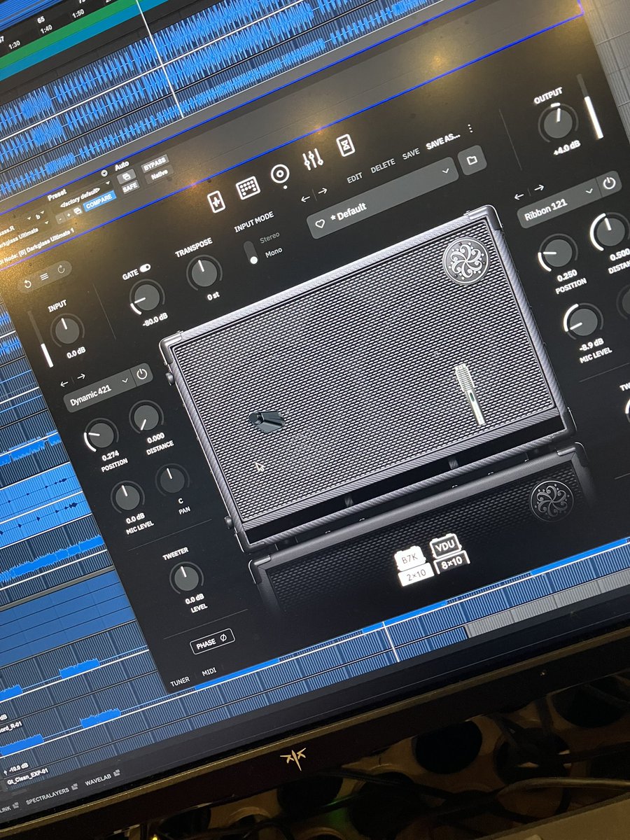The image size is (630, 840).
Task: Click EDIT preset button
Action: click(x=356, y=178)
